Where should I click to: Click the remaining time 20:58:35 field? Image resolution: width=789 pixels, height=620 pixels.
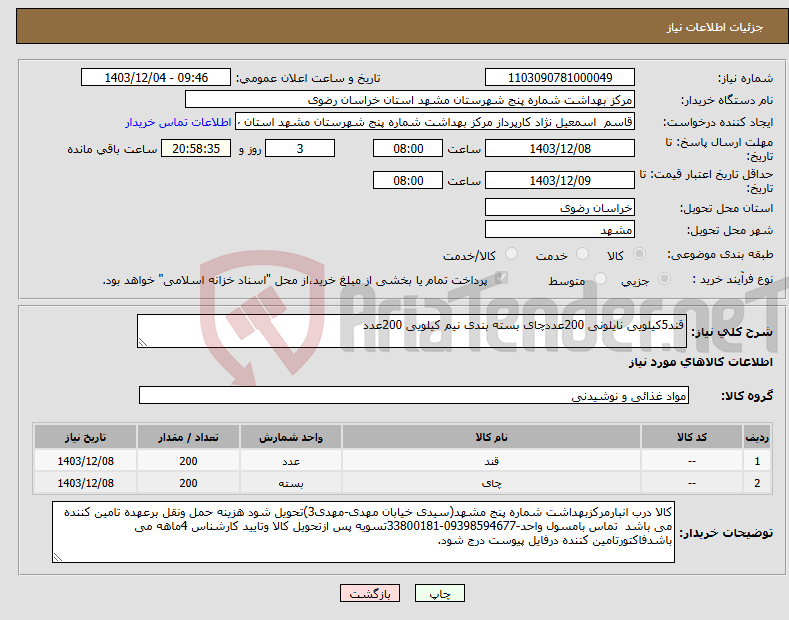click(x=196, y=148)
